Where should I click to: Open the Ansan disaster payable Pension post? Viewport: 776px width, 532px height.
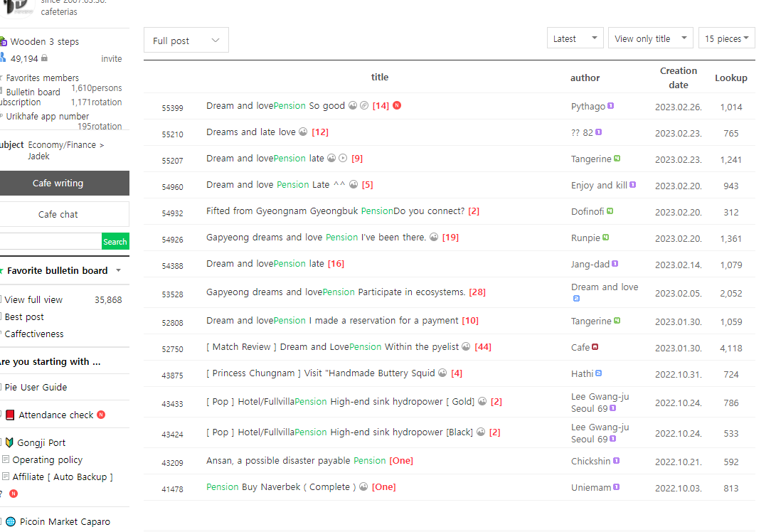coord(296,460)
